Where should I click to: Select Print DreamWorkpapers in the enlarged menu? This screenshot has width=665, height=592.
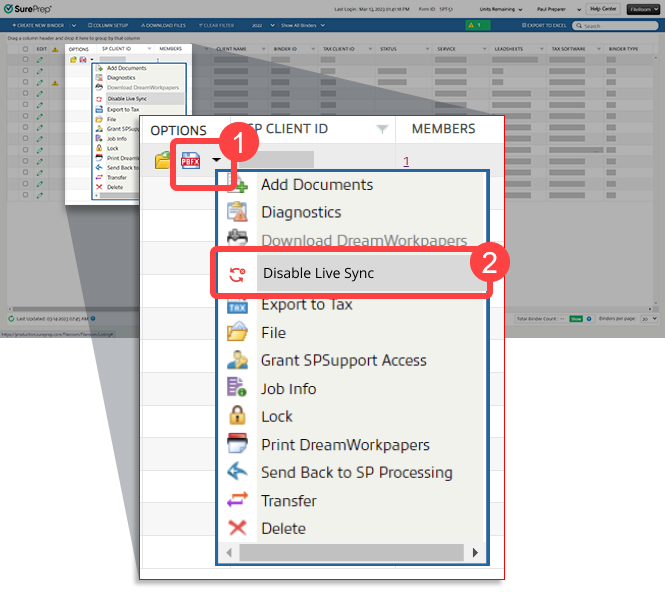(345, 445)
